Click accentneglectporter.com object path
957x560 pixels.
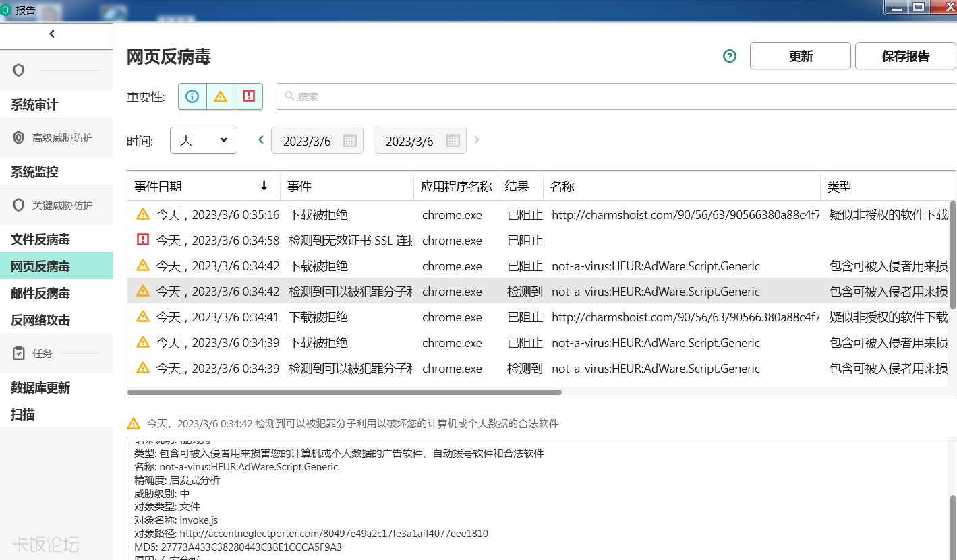tap(334, 533)
